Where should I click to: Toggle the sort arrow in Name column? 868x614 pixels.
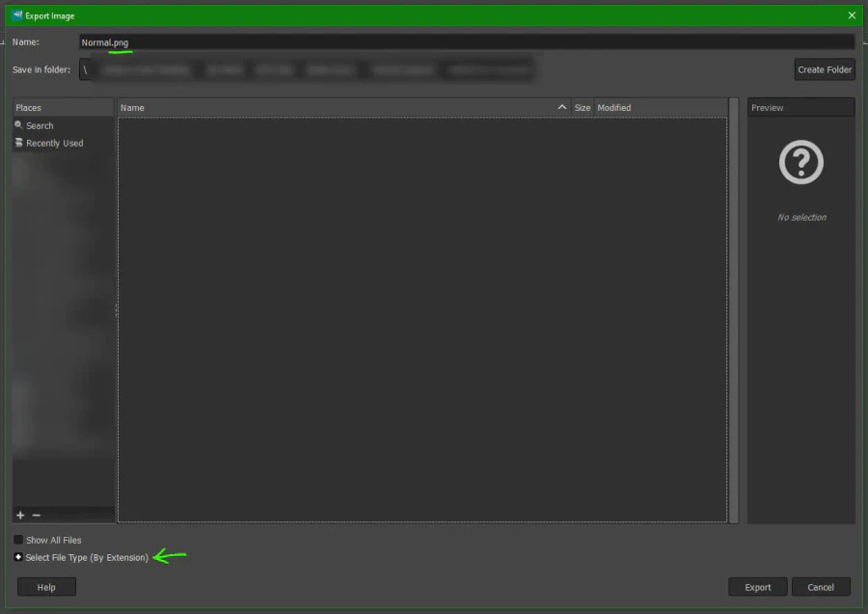562,107
